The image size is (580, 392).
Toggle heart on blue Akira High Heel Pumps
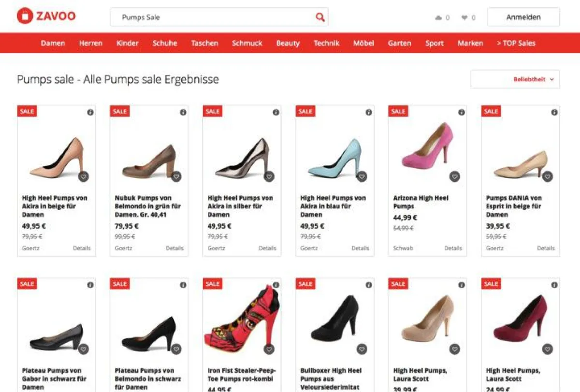coord(362,177)
